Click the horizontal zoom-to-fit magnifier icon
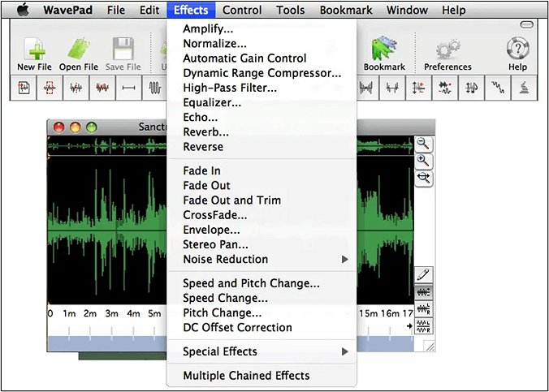Screen dimensions: 549x392 [424, 179]
